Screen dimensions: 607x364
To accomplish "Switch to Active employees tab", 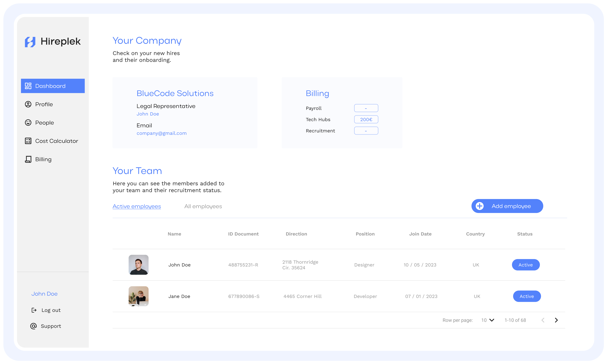I will coord(137,206).
